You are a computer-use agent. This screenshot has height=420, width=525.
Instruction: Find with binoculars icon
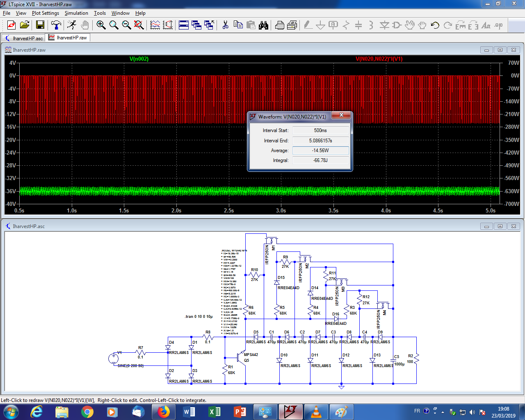pos(263,25)
